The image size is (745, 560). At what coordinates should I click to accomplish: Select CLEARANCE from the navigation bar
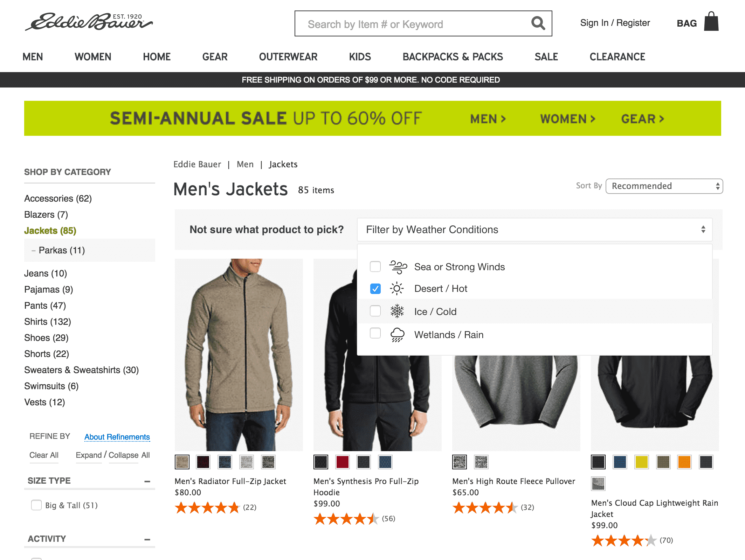617,56
